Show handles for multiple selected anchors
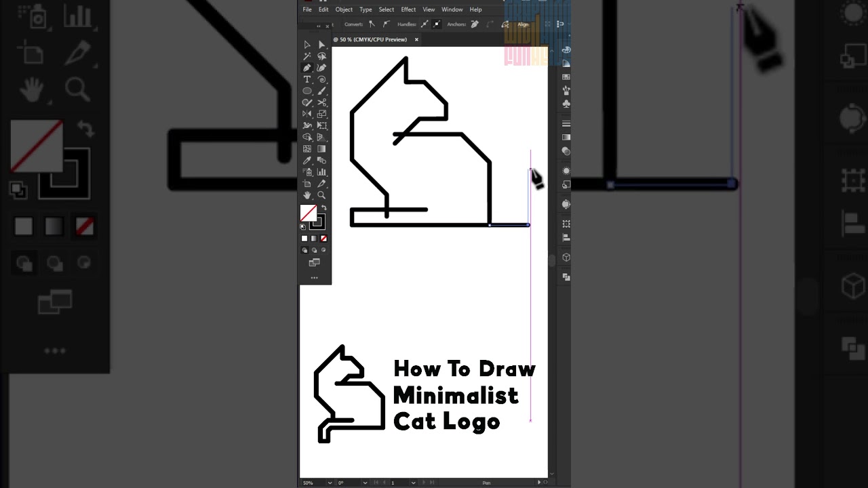The height and width of the screenshot is (488, 868). pos(425,24)
